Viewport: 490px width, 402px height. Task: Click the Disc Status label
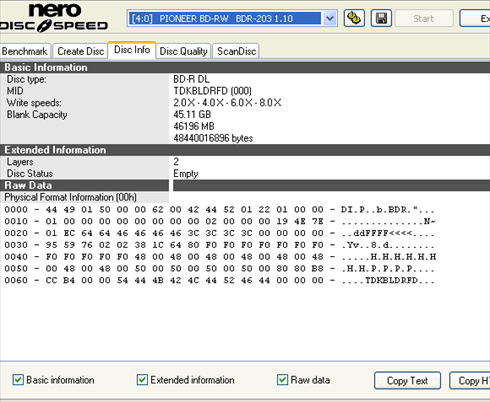[x=30, y=174]
